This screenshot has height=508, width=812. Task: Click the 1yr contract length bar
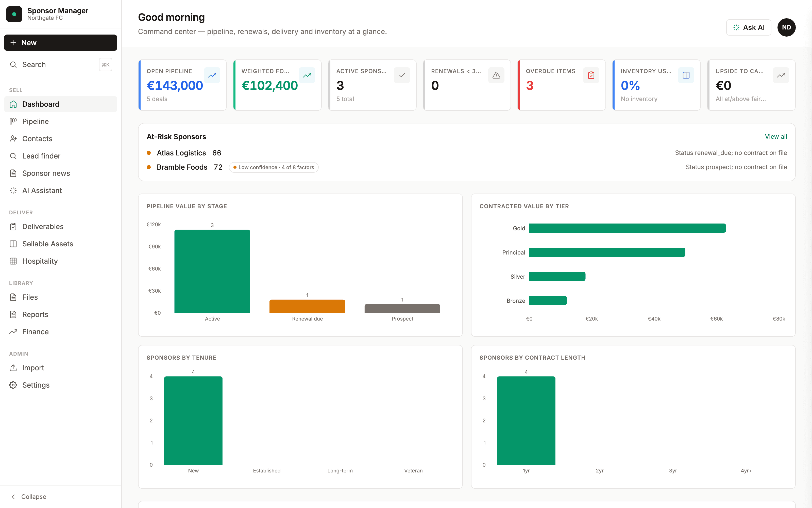click(x=526, y=421)
